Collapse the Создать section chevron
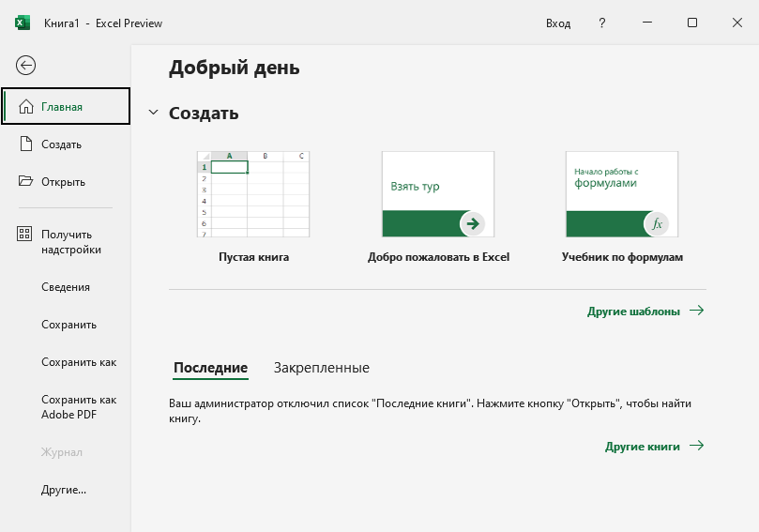Viewport: 759px width, 532px height. [154, 113]
